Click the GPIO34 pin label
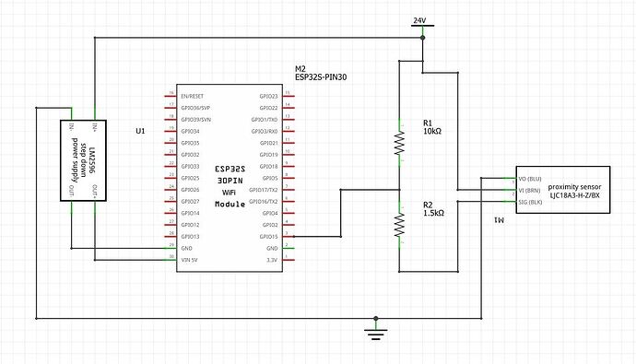Screen dimensions: 636x364 [190, 132]
